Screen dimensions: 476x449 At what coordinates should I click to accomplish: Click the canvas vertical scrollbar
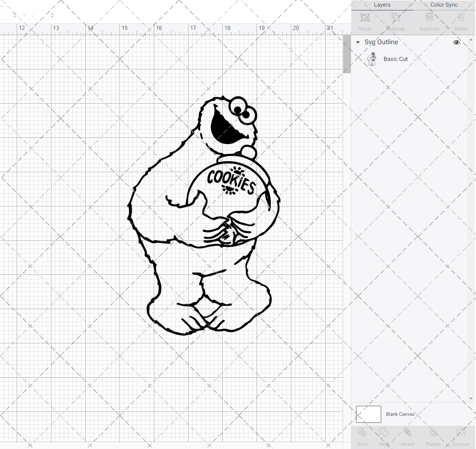[346, 53]
